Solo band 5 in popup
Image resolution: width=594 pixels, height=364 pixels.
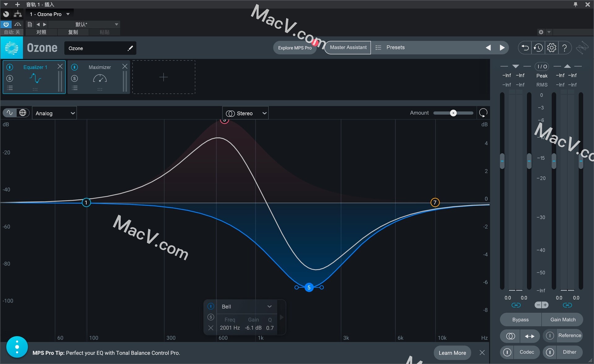coord(211,317)
